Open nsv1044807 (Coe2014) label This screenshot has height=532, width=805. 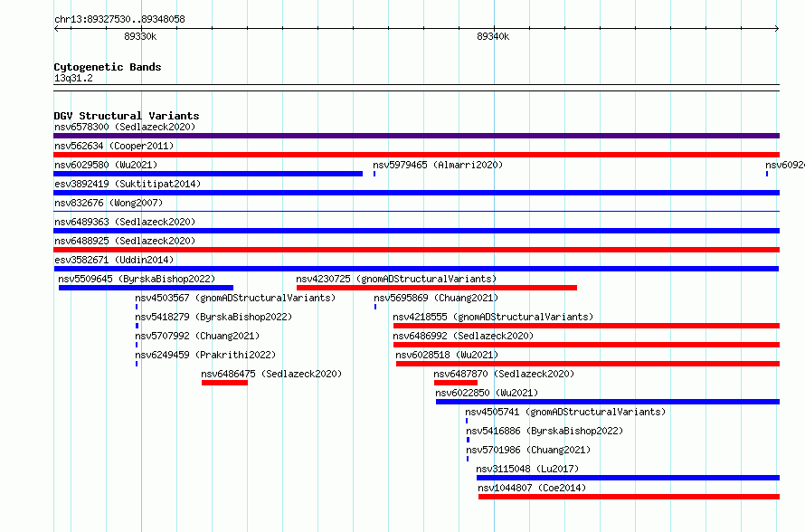[x=532, y=488]
